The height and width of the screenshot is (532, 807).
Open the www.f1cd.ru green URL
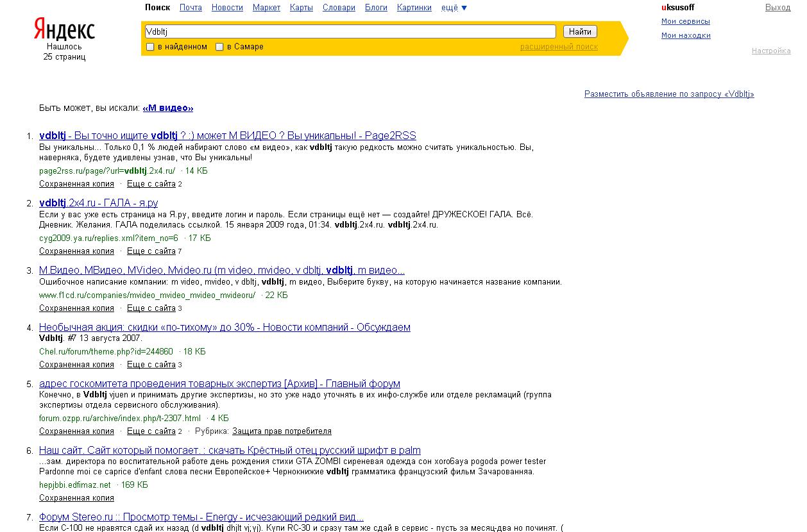[x=147, y=295]
